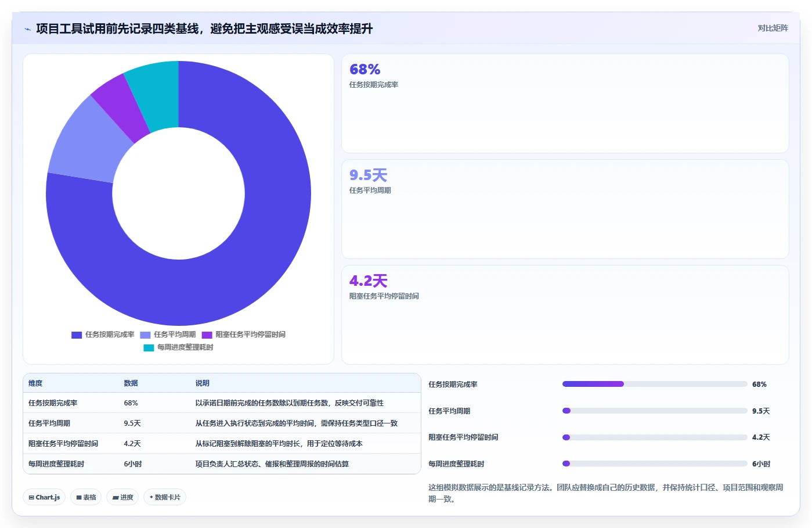This screenshot has height=528, width=812.
Task: Click the 数据卡片 tag chip
Action: click(165, 497)
